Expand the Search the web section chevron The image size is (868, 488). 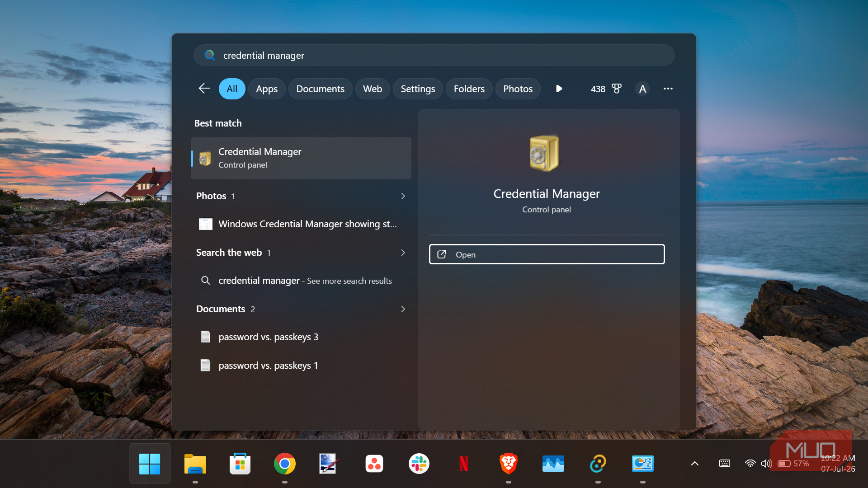pyautogui.click(x=403, y=253)
